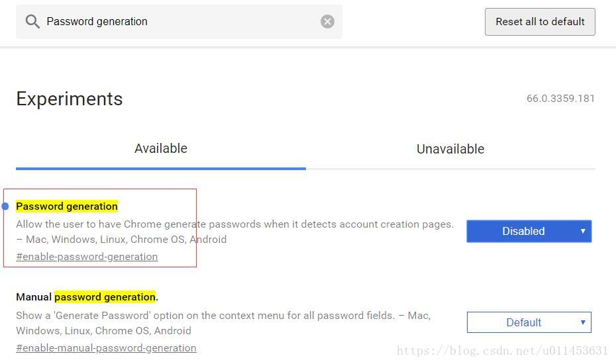The image size is (616, 364).
Task: Click the search magnifier icon
Action: click(32, 22)
